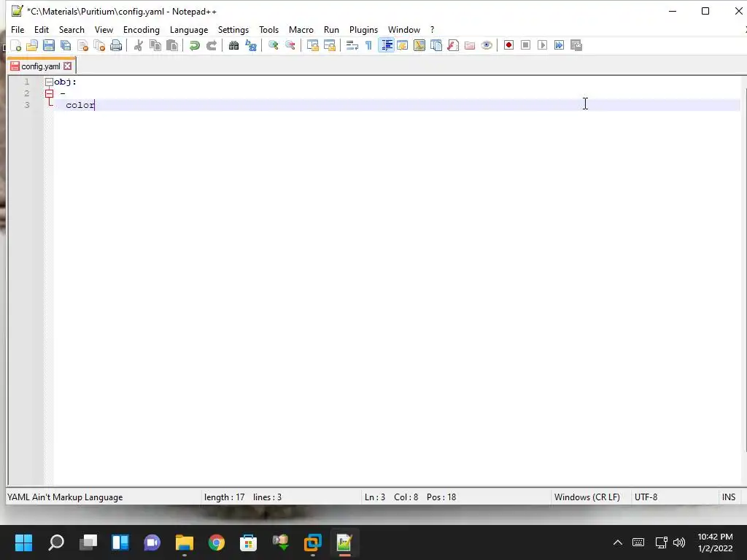Open the Replace dialog icon
The image size is (747, 560).
[251, 46]
